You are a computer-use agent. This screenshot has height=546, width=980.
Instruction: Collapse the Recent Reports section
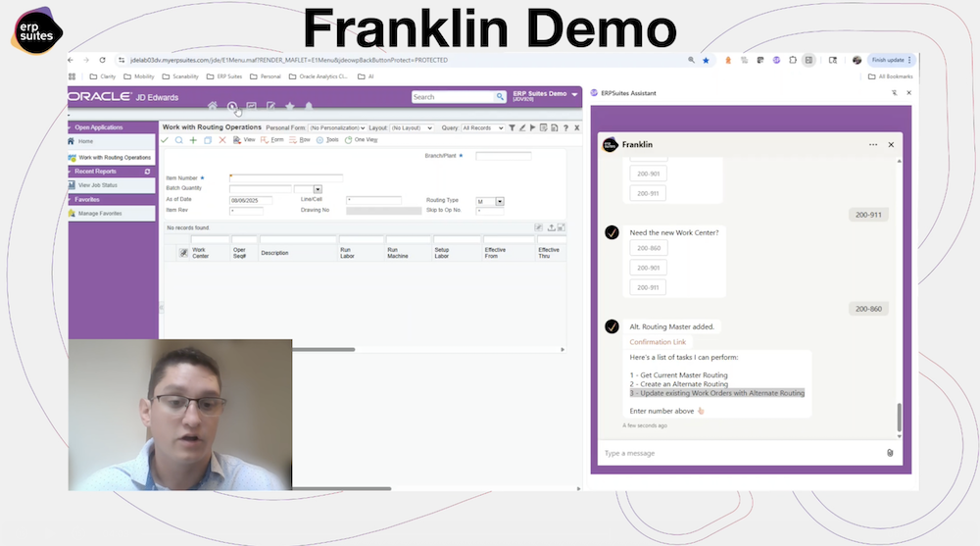(x=70, y=172)
